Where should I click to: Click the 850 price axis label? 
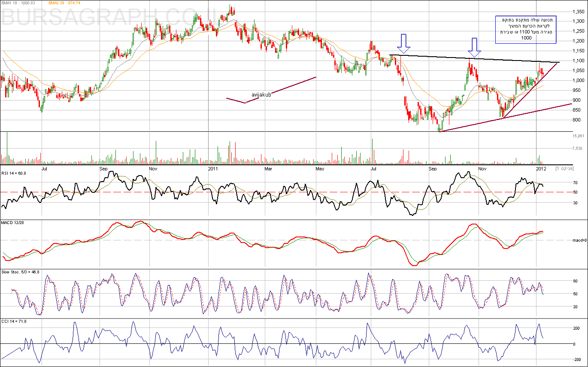576,110
